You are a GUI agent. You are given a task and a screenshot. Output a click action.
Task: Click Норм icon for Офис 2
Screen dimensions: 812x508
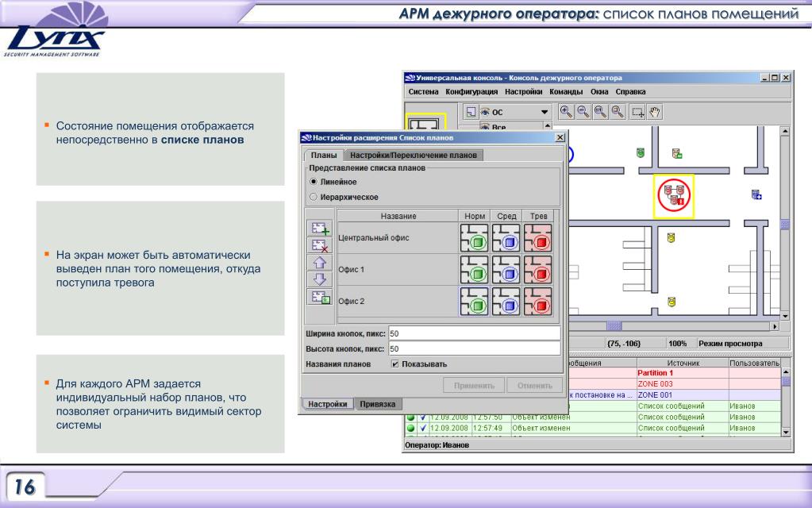(474, 302)
